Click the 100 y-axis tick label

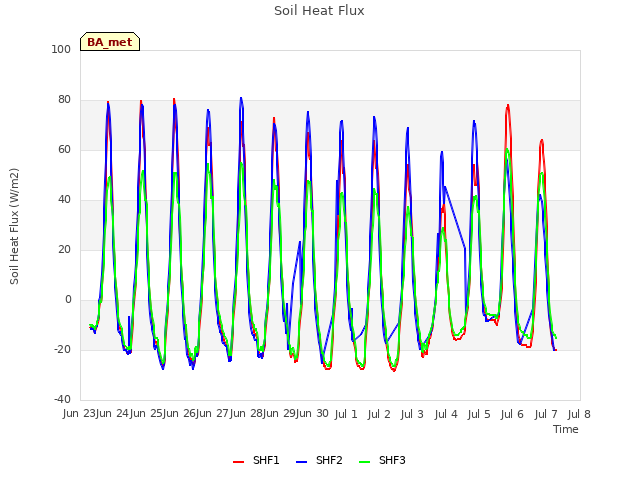coord(61,49)
